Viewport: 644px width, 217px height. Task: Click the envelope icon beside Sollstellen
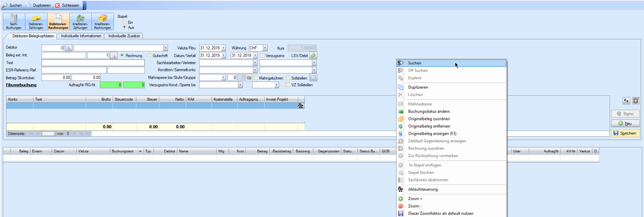coord(313,78)
